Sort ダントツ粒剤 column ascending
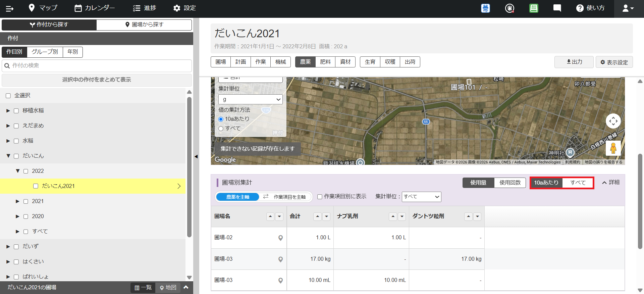Screen dimensions: 644x294 pyautogui.click(x=469, y=216)
